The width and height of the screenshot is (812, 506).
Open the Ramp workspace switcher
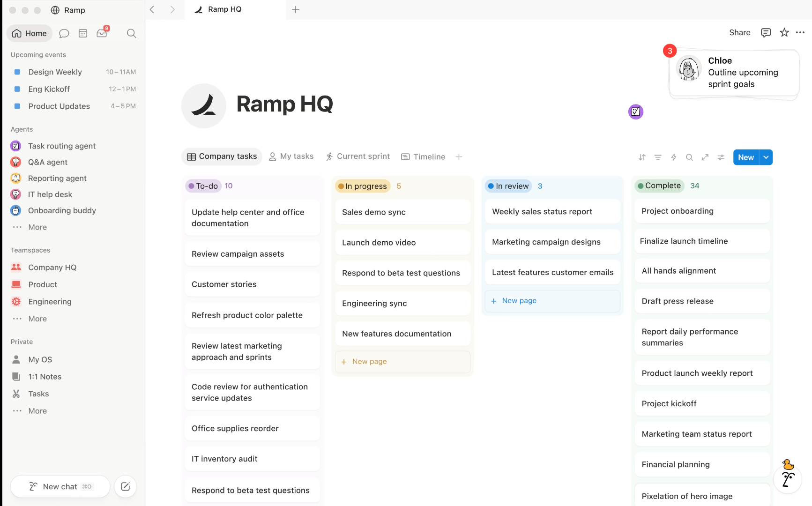(x=68, y=10)
